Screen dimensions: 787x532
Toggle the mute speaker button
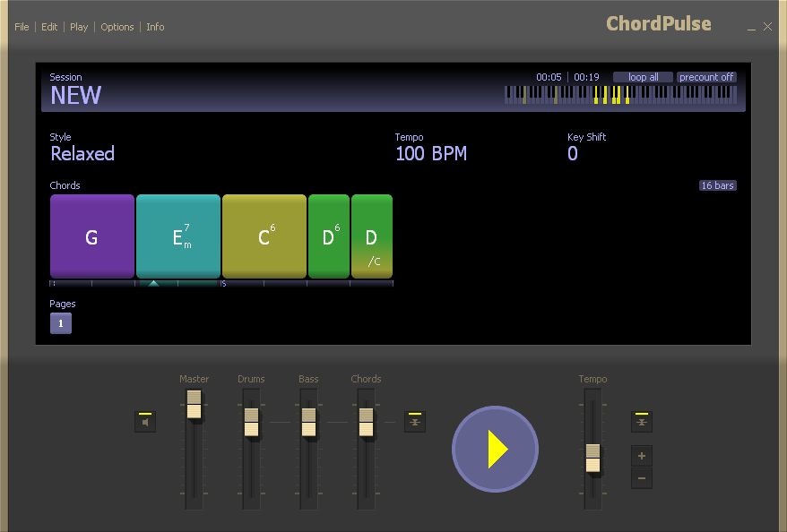pyautogui.click(x=145, y=421)
